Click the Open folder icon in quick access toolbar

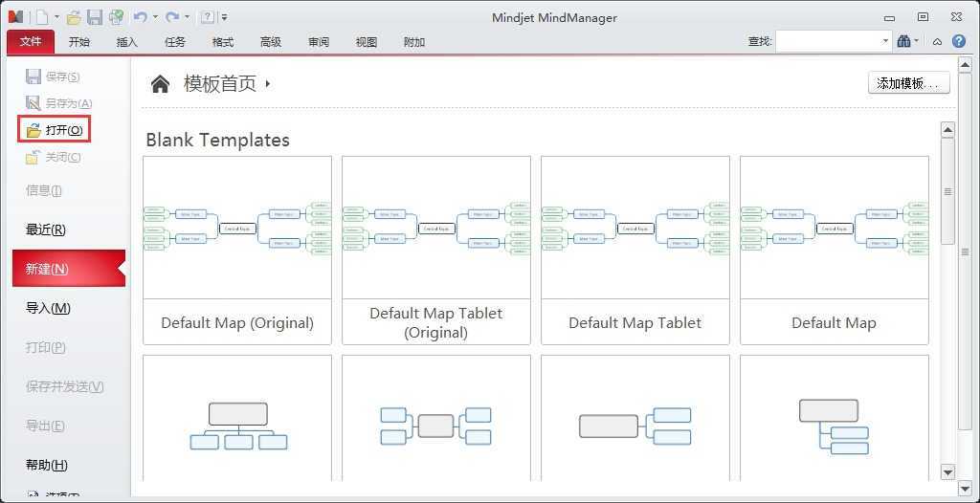point(74,17)
